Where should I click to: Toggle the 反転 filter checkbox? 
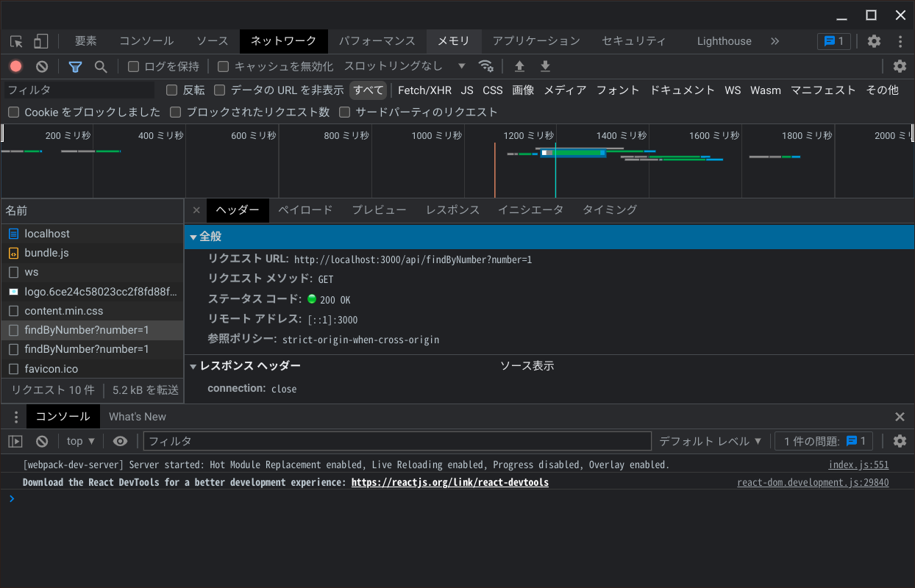pos(172,90)
